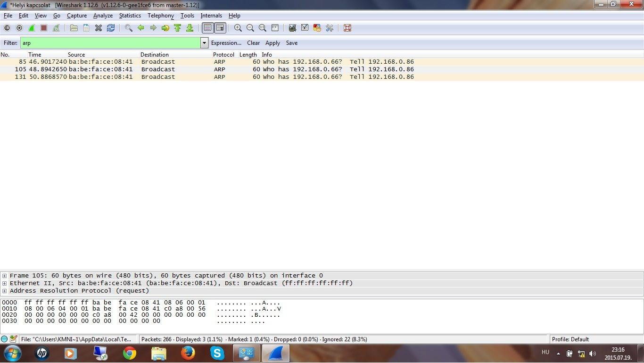
Task: Open the Statistics menu
Action: 130,16
